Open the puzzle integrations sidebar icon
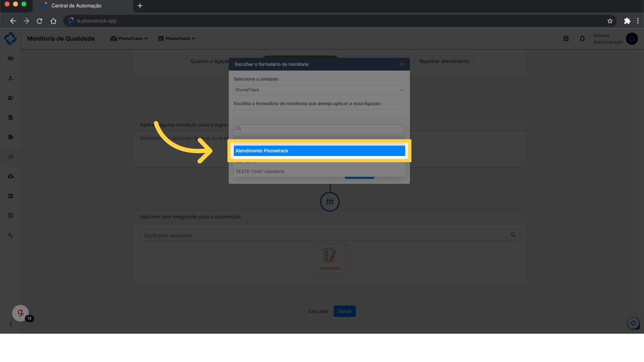644x362 pixels. (11, 137)
